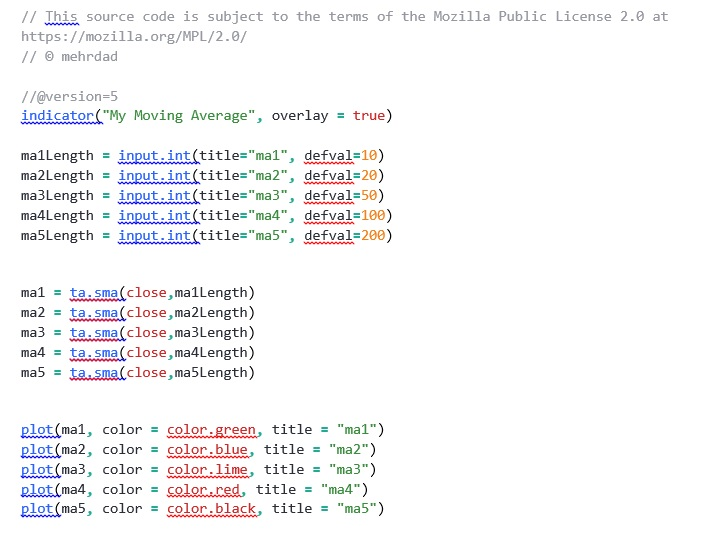Click the ma1Length variable declaration
Viewport: 725px width, 533px height.
coord(57,156)
